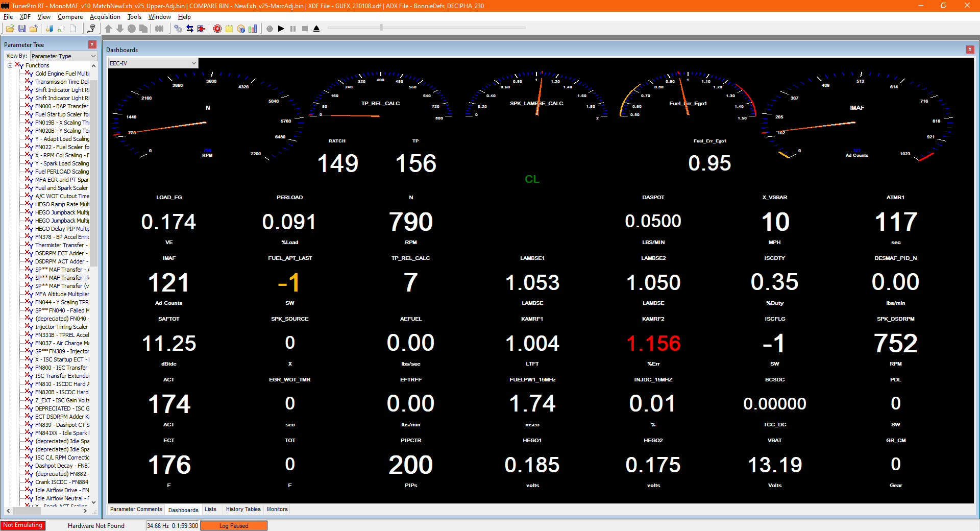Toggle the Not Emulating status indicator

click(x=23, y=525)
